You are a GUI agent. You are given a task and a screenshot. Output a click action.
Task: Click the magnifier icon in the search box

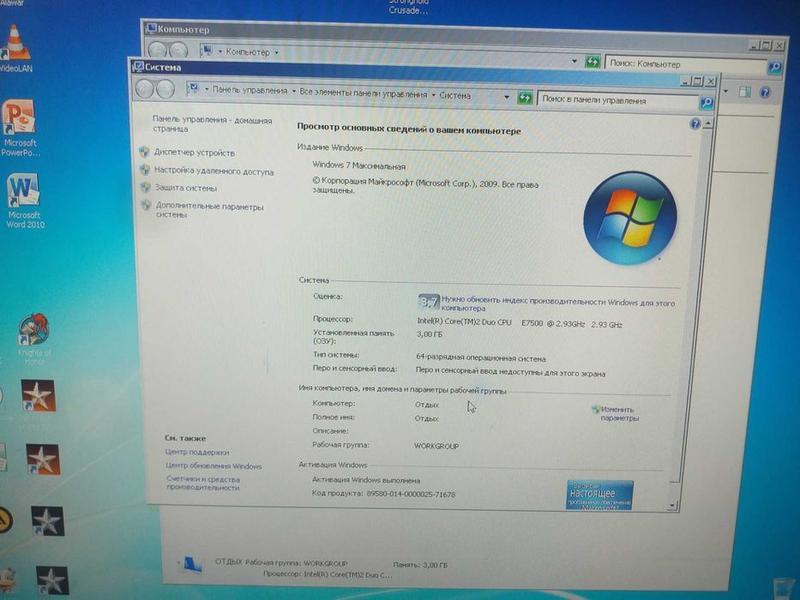click(x=706, y=101)
